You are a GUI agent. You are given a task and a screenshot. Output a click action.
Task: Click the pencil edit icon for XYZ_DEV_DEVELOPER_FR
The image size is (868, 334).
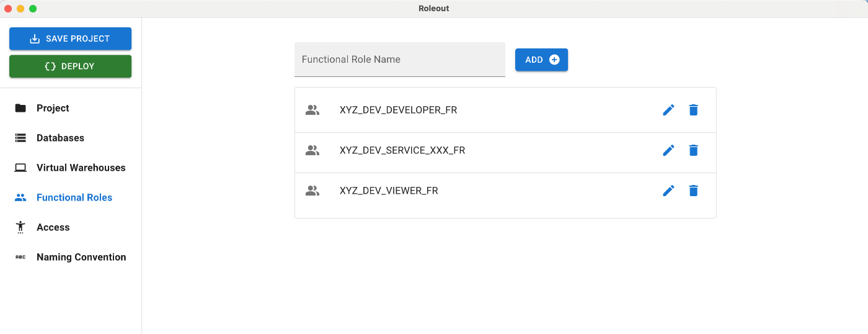coord(668,110)
